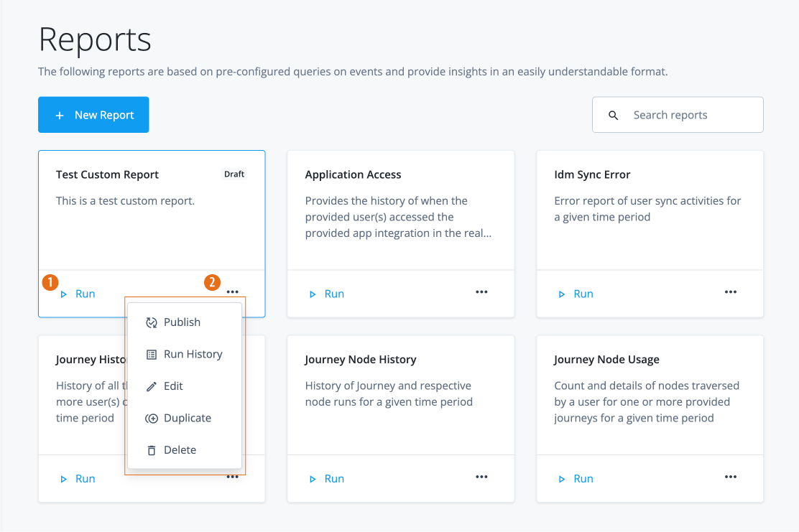Choose Duplicate in the report menu

coord(187,418)
